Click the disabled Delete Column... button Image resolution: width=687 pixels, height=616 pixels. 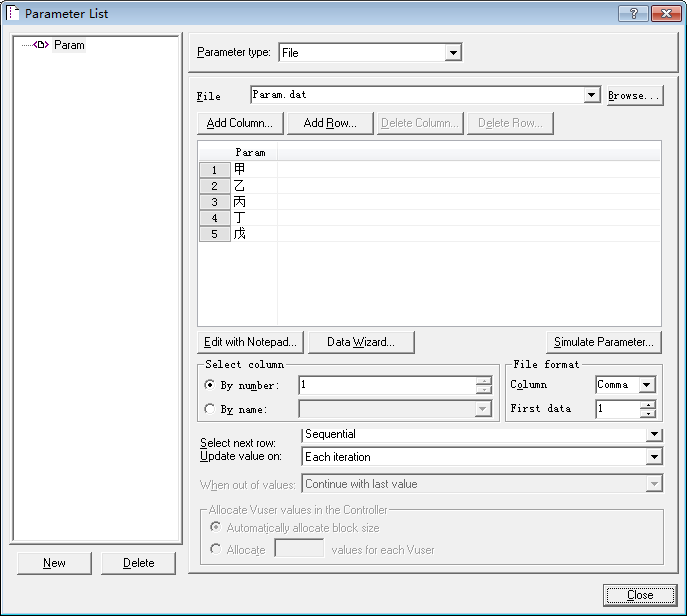(x=420, y=123)
